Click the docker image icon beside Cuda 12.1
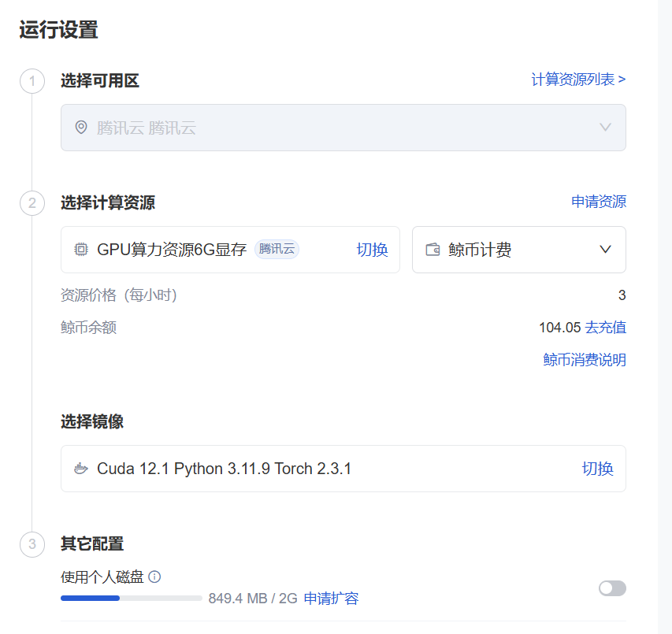The image size is (672, 634). 81,469
